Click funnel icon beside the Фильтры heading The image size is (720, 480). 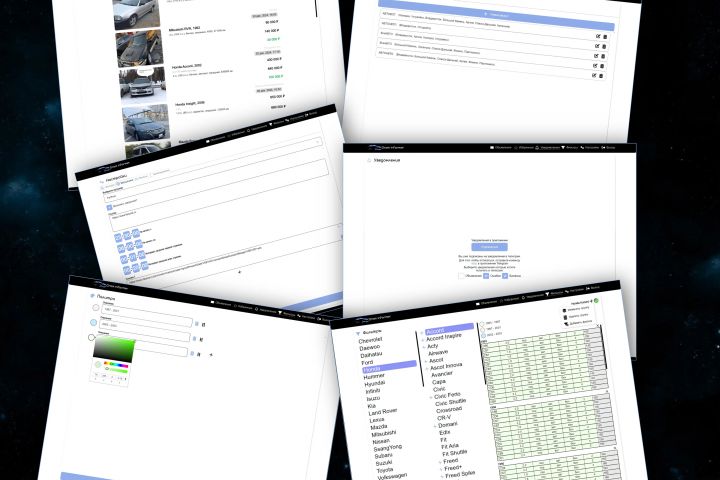click(x=358, y=333)
